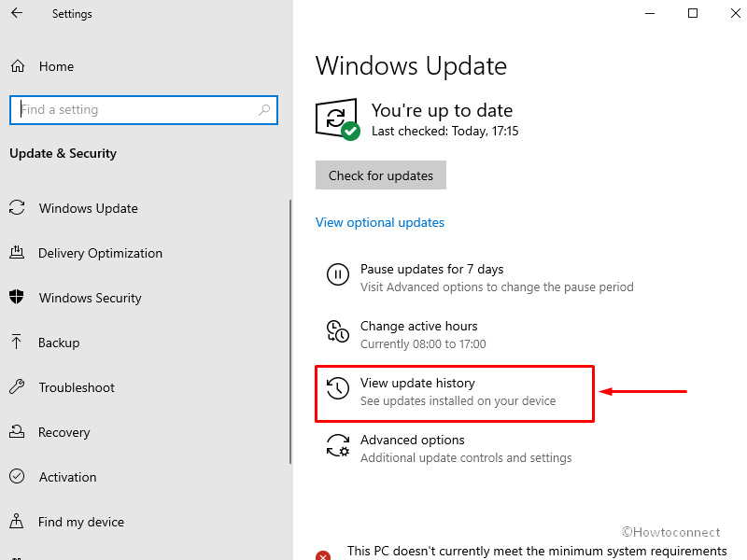Click 'Visit Advanced options to change the pause period'
This screenshot has height=560, width=747.
coord(497,287)
